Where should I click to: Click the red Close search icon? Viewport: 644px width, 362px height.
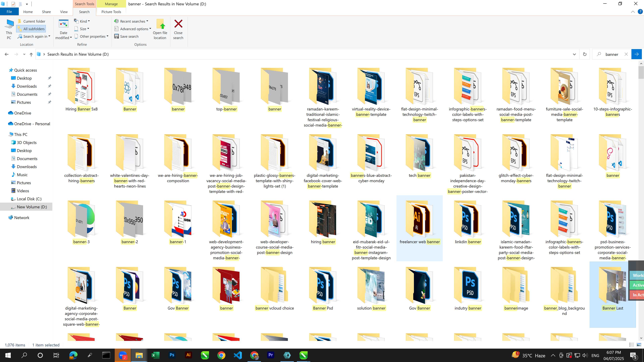click(x=178, y=24)
